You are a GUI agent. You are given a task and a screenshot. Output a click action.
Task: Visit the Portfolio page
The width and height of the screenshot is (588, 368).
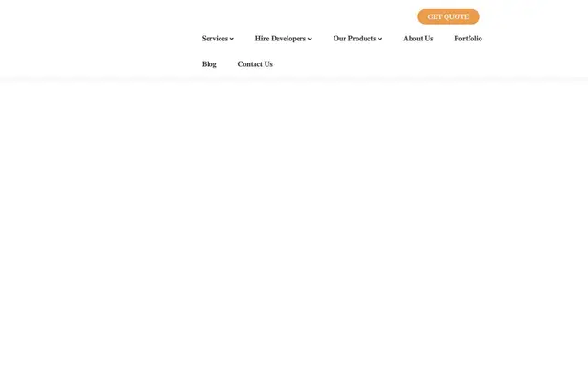click(x=468, y=39)
